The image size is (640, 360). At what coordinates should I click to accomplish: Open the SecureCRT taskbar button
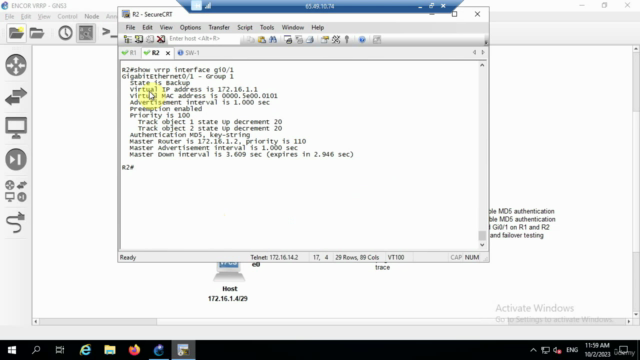click(183, 350)
